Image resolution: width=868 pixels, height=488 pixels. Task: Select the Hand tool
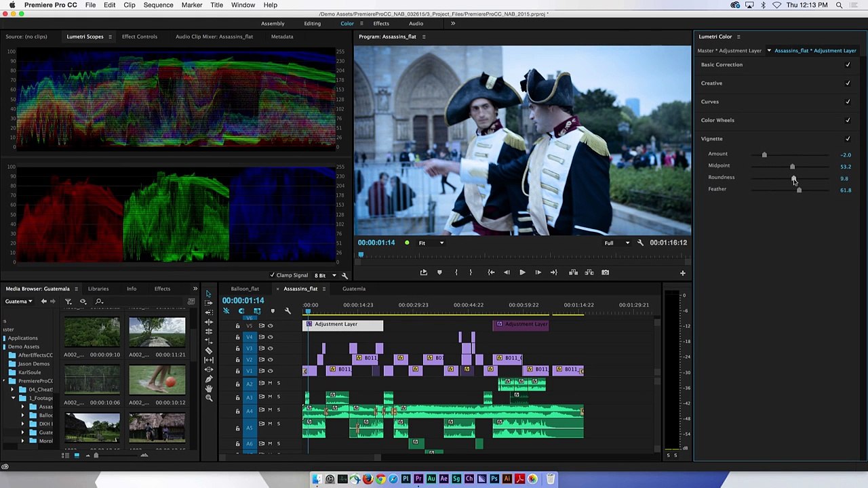click(209, 388)
